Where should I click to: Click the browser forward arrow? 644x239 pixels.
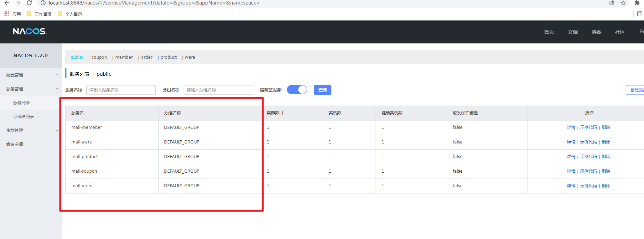pos(18,3)
